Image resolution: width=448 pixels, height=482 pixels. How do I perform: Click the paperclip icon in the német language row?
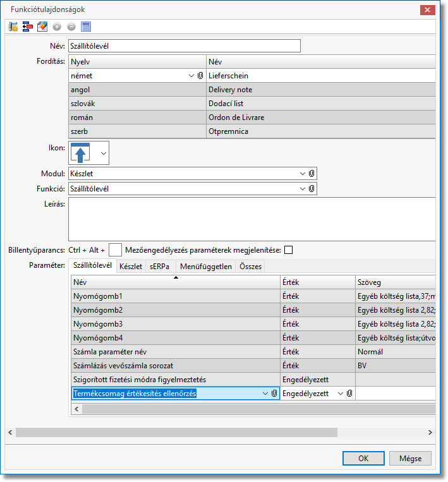[x=200, y=75]
